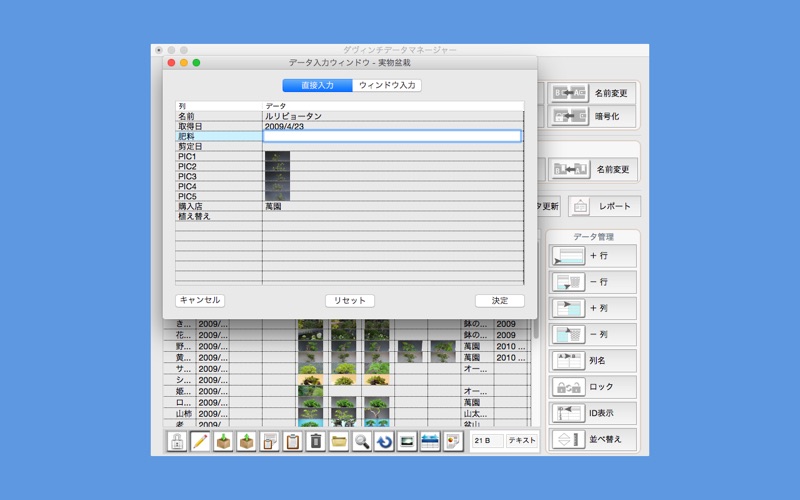The image size is (800, 500).
Task: Click the partially hidden 更新 button
Action: click(x=548, y=206)
